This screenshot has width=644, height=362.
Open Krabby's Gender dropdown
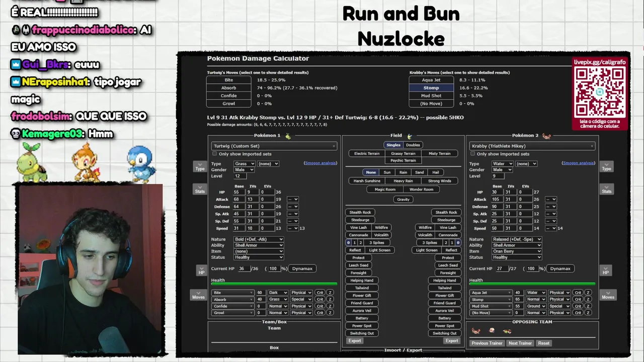503,170
